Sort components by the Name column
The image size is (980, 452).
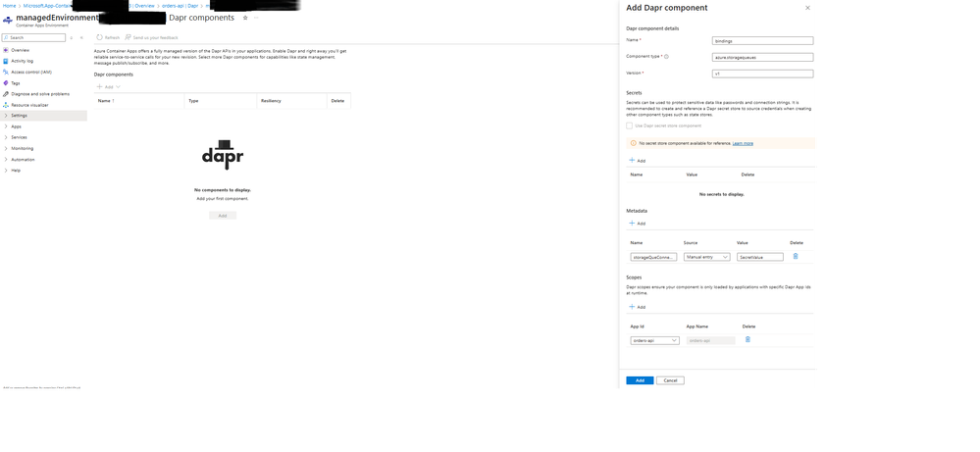(104, 101)
